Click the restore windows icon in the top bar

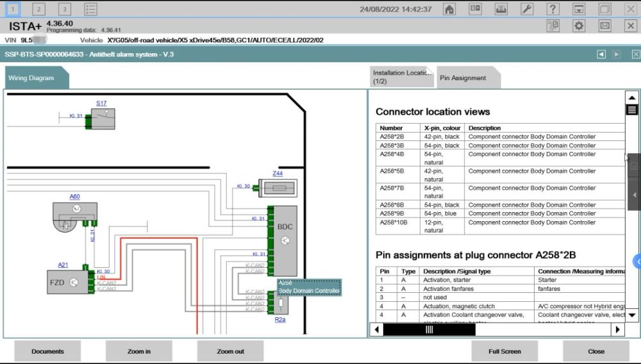604,9
